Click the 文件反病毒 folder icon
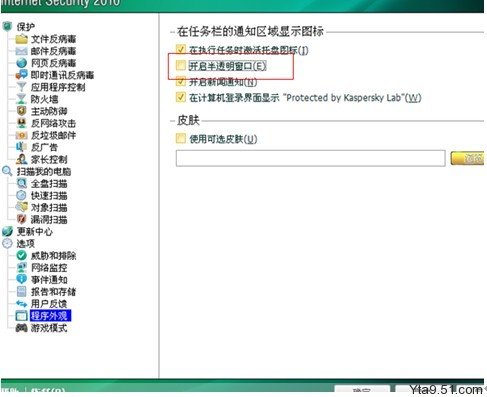 [21, 39]
